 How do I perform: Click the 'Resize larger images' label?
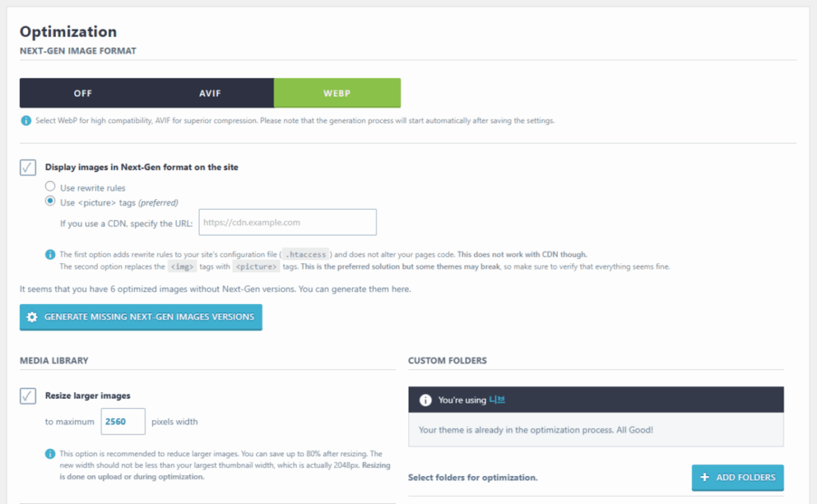pos(88,396)
